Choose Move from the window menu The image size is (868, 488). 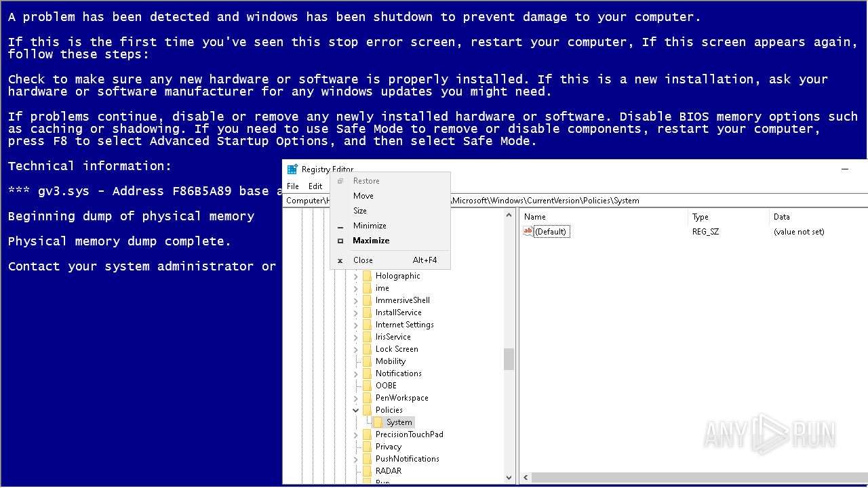pos(390,196)
